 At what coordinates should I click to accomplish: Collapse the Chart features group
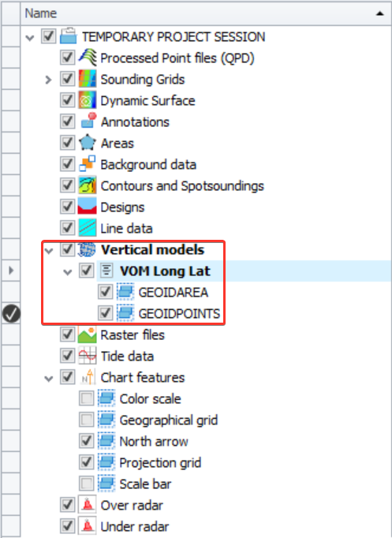(49, 379)
